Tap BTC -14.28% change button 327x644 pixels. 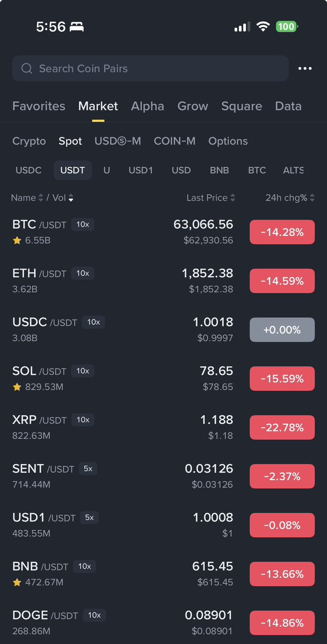pos(282,233)
